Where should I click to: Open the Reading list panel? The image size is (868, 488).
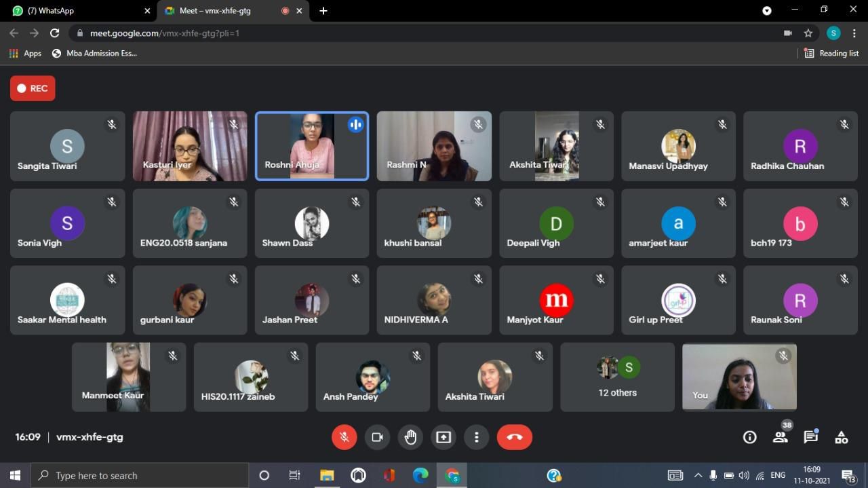tap(831, 53)
